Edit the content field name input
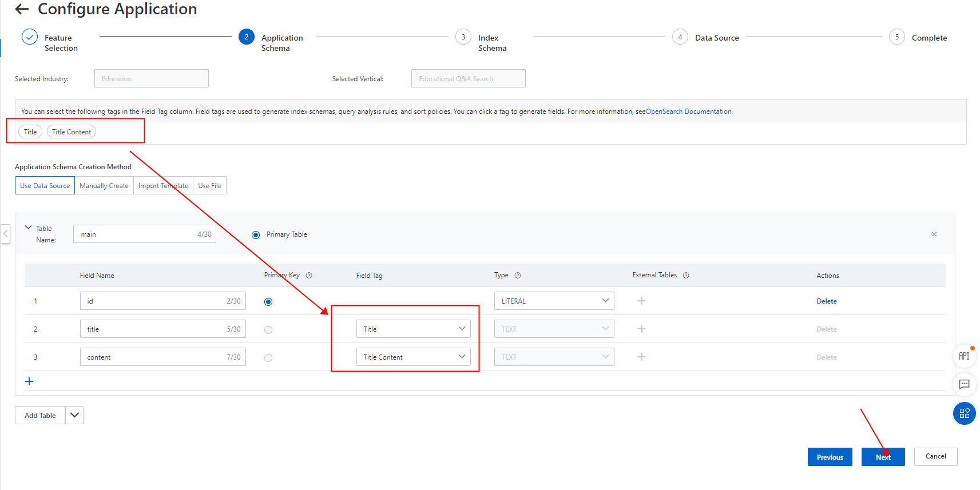Screen dimensions: 980x490 (163, 357)
